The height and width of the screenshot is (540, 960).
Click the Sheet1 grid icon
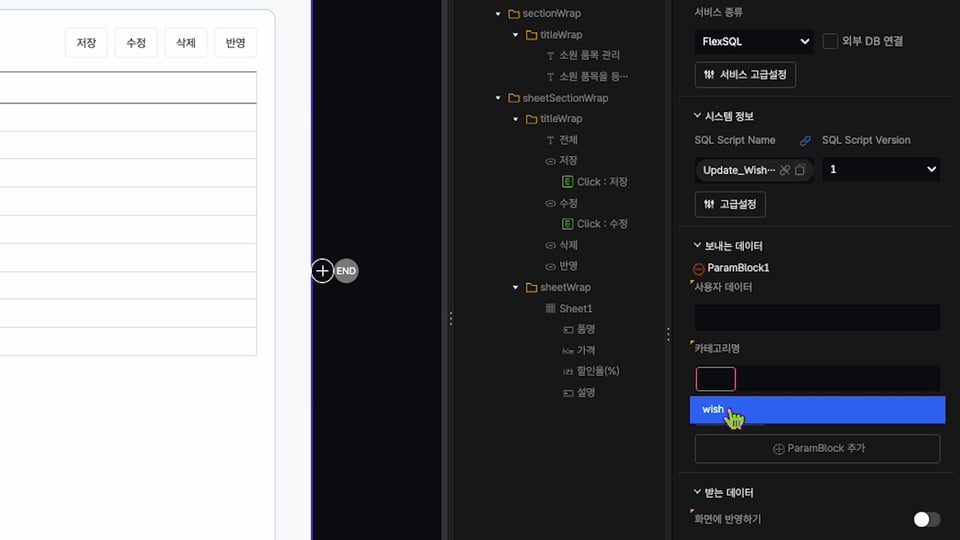(x=550, y=309)
